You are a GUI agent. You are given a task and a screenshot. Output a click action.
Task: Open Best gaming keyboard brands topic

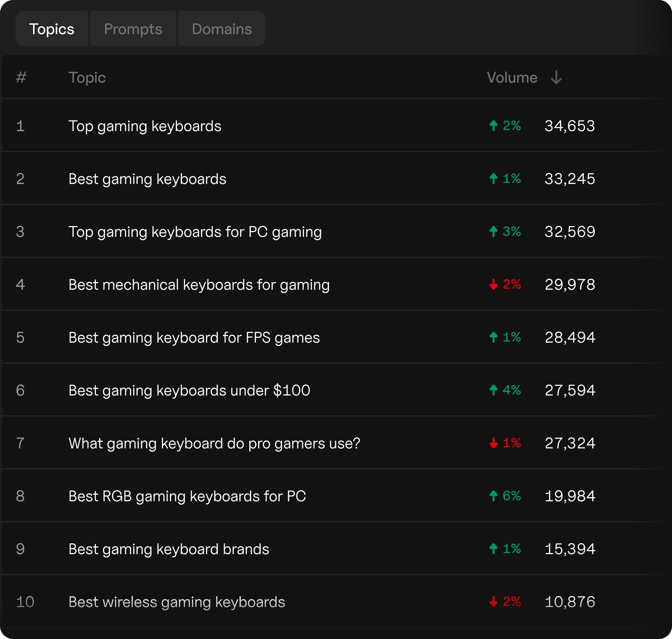click(169, 549)
